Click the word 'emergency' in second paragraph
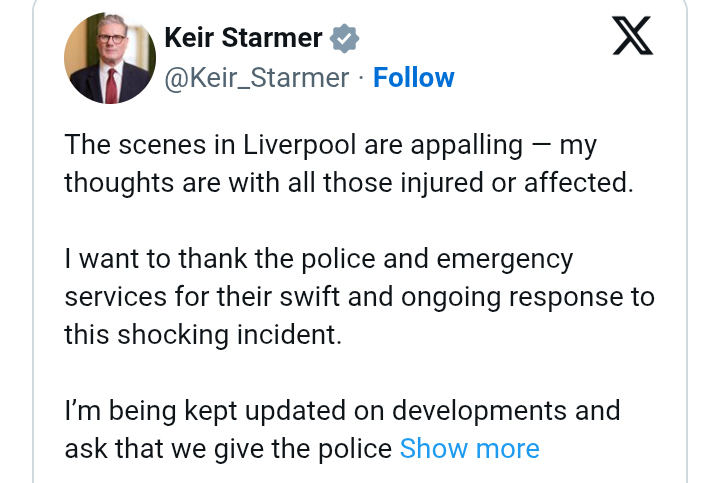 pos(505,260)
